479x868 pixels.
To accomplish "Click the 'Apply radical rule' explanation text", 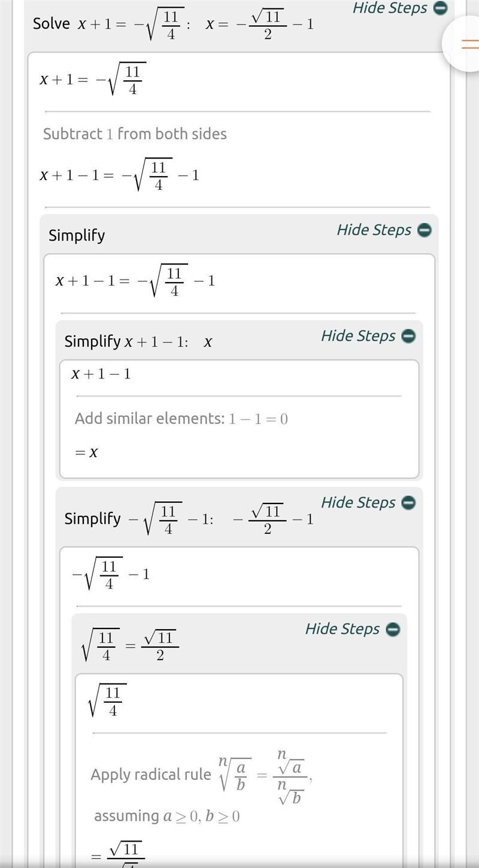I will pyautogui.click(x=151, y=775).
